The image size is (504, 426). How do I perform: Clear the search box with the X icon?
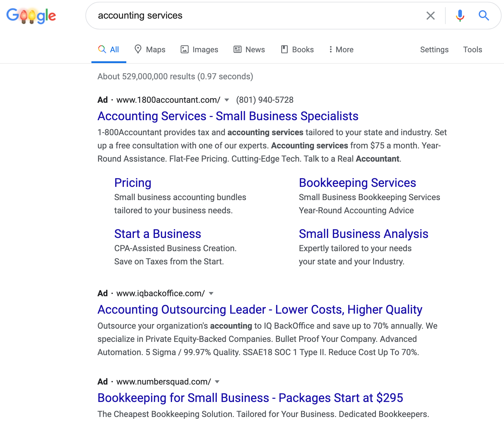point(430,16)
